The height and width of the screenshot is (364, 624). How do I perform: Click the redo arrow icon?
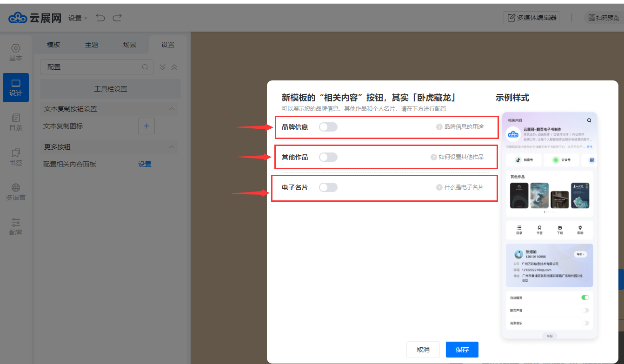pyautogui.click(x=117, y=18)
